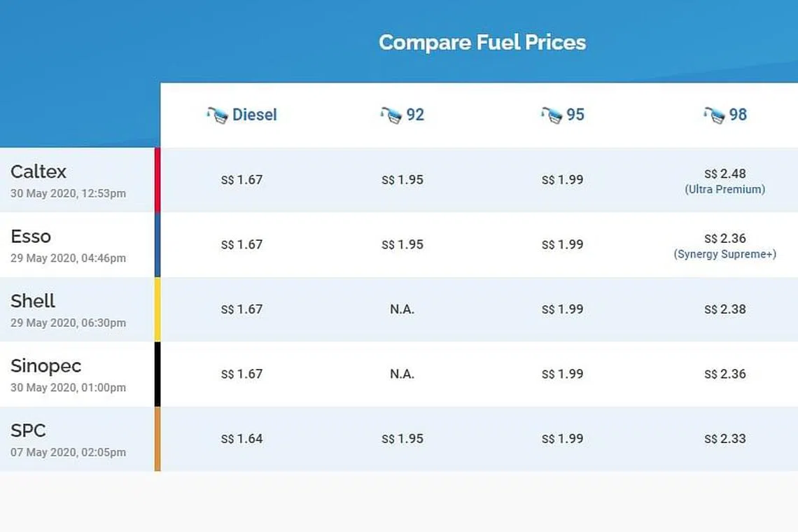Click SPC diesel price S$ 1.64

241,439
